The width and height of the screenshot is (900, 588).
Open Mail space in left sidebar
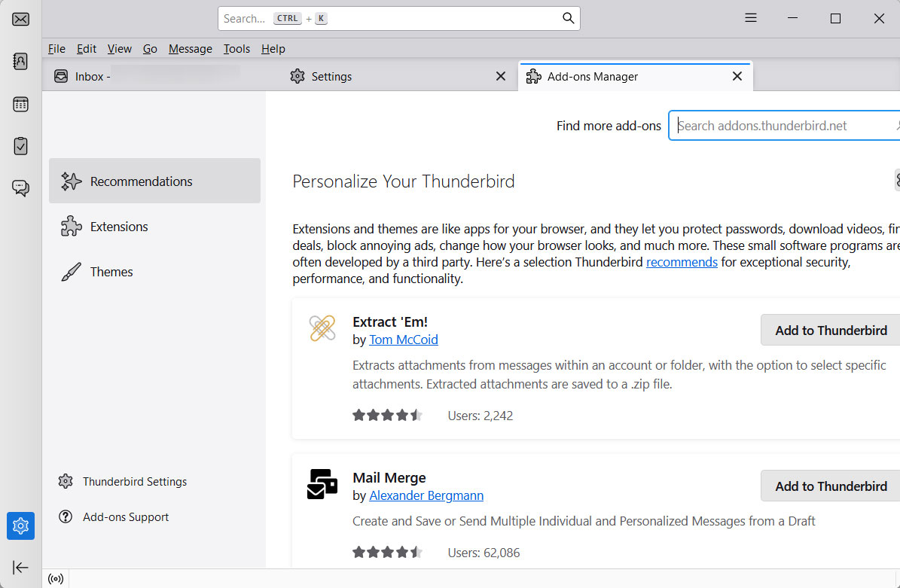pyautogui.click(x=21, y=19)
